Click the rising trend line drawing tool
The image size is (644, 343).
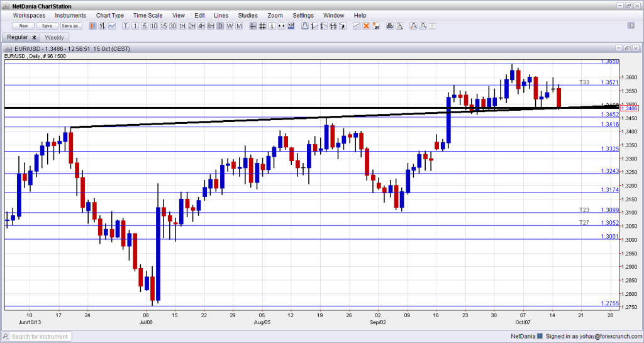point(314,26)
